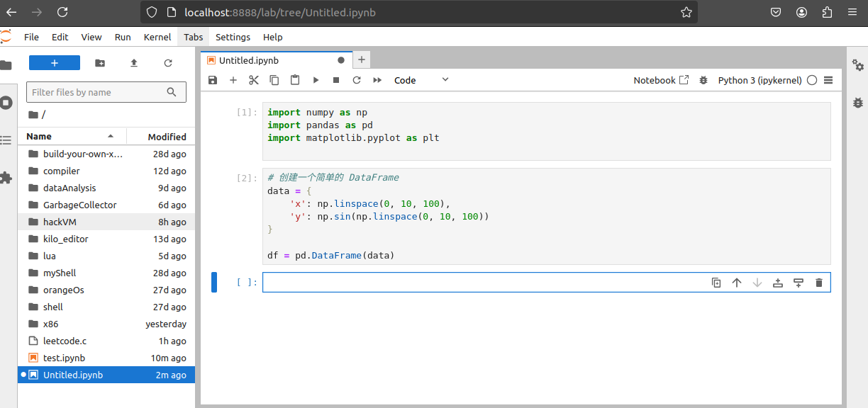The width and height of the screenshot is (868, 408).
Task: Open the browser extensions puzzle icon
Action: point(827,12)
